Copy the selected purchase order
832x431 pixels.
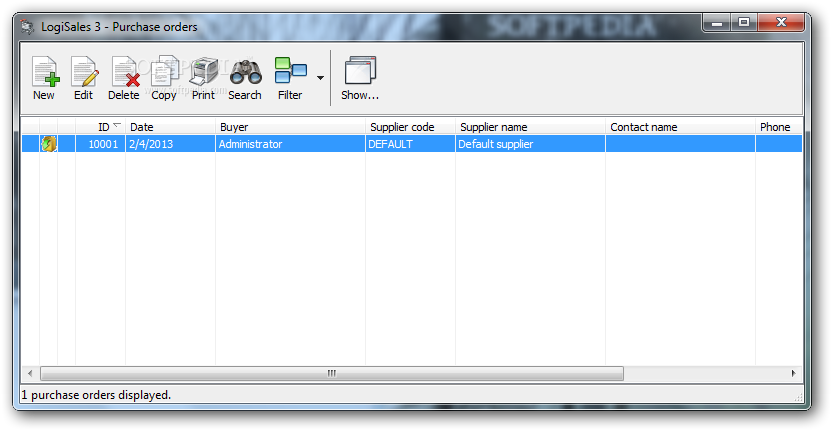click(x=164, y=79)
